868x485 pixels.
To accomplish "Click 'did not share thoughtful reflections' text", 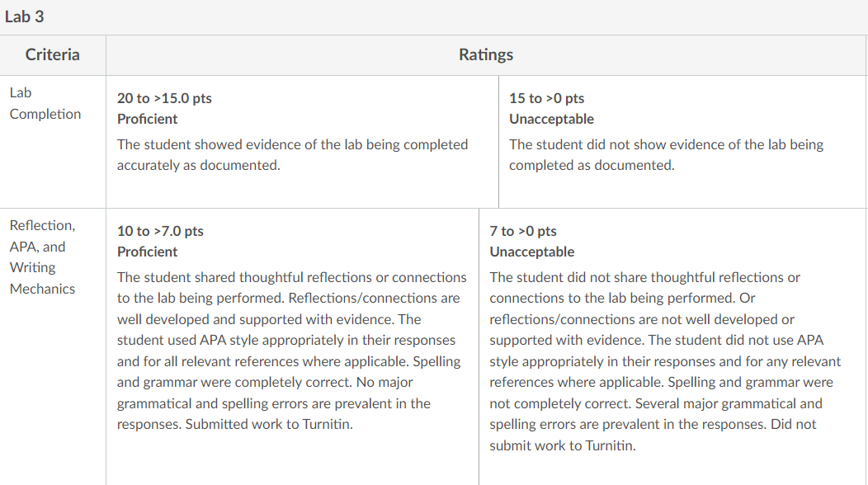I will [x=645, y=277].
